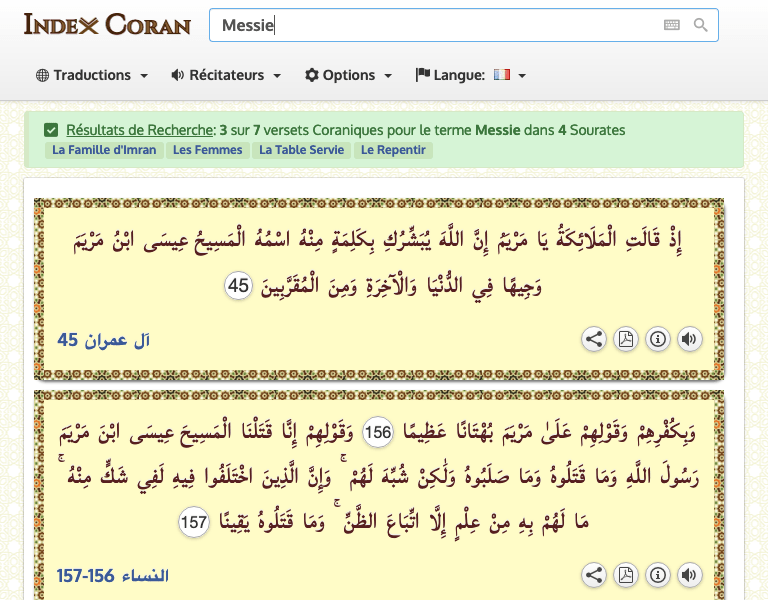Click verse number 157 marker
This screenshot has height=600, width=768.
click(x=193, y=522)
